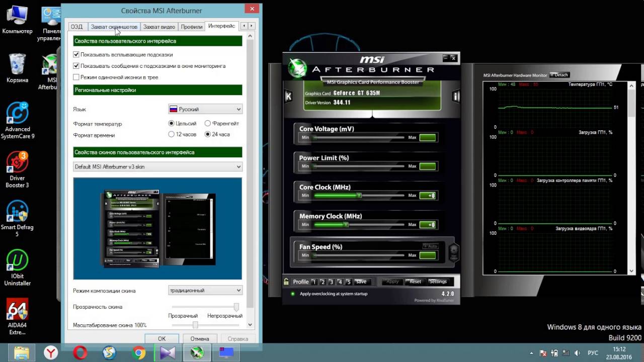This screenshot has width=644, height=362.
Task: Choose 24 часа time format
Action: (x=207, y=135)
